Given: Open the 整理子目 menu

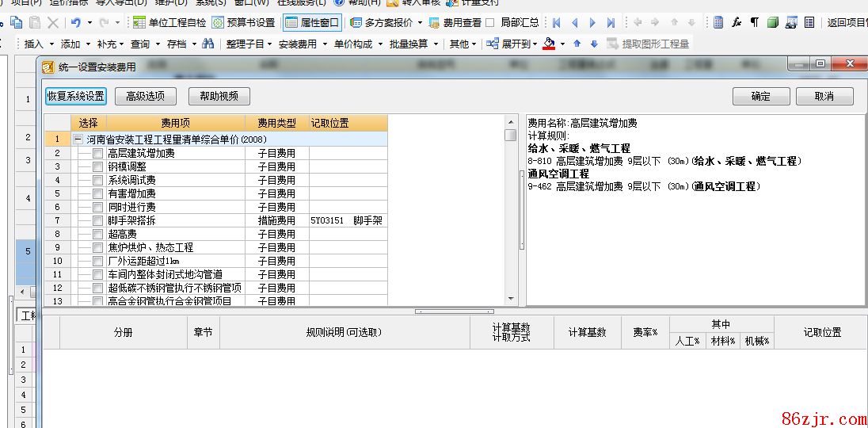Looking at the screenshot, I should (x=249, y=44).
